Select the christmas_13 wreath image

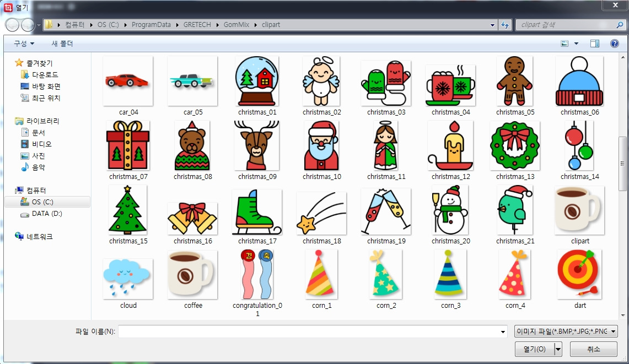tap(515, 145)
